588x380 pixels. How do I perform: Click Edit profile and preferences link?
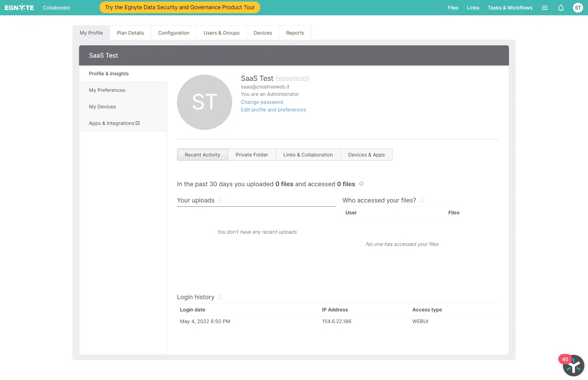(273, 110)
